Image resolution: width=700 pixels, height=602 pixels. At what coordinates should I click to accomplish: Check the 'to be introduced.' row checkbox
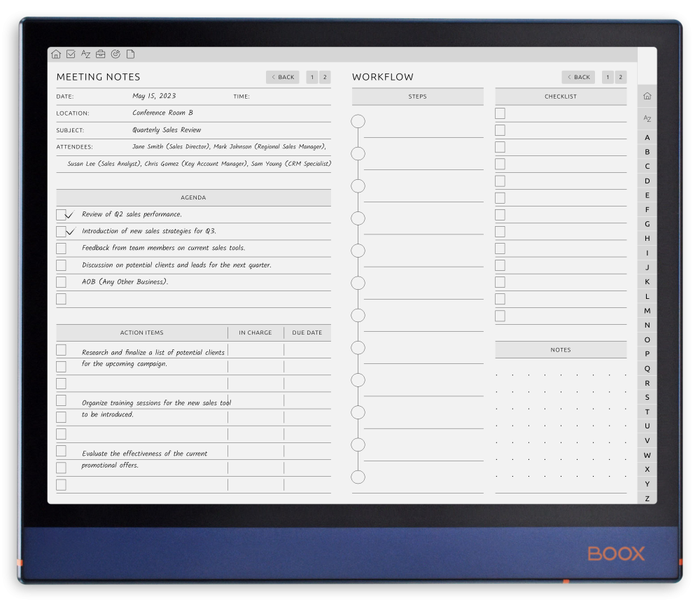(x=61, y=417)
